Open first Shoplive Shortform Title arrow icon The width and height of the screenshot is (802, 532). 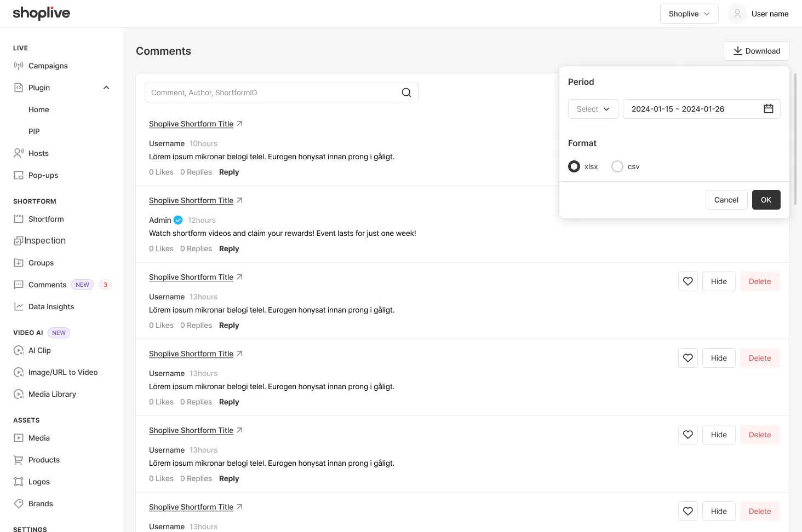(239, 124)
